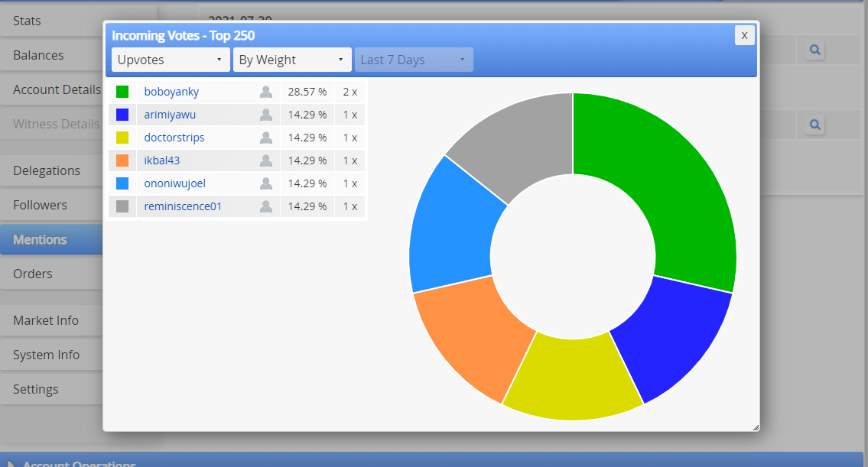This screenshot has width=868, height=467.
Task: Open profile icon for reminiscence01
Action: click(266, 206)
